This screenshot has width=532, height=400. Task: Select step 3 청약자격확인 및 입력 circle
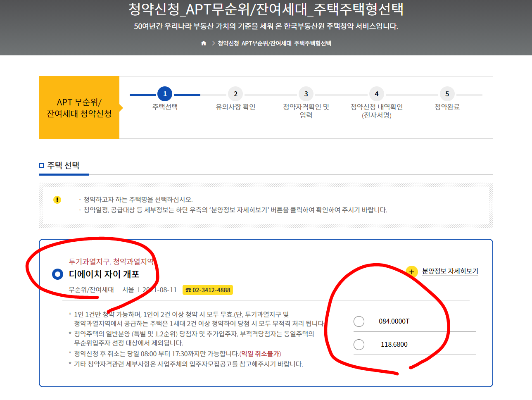click(x=306, y=94)
